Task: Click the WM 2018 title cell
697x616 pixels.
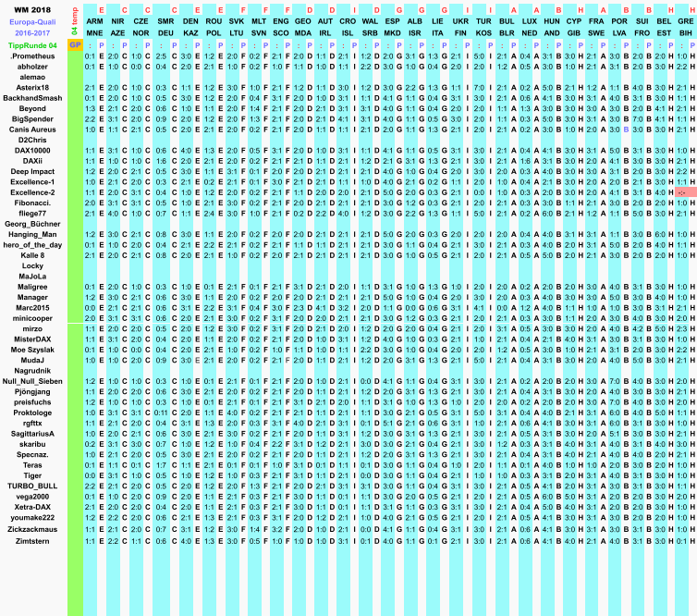Action: [x=33, y=8]
